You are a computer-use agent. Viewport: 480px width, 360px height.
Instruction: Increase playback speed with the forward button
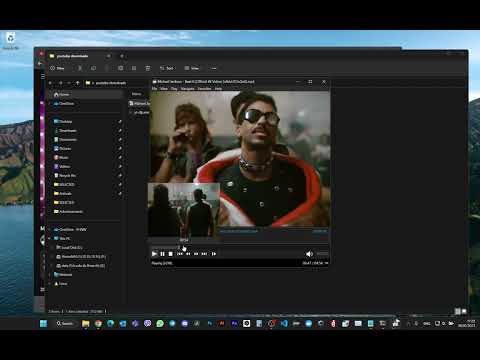click(x=196, y=254)
